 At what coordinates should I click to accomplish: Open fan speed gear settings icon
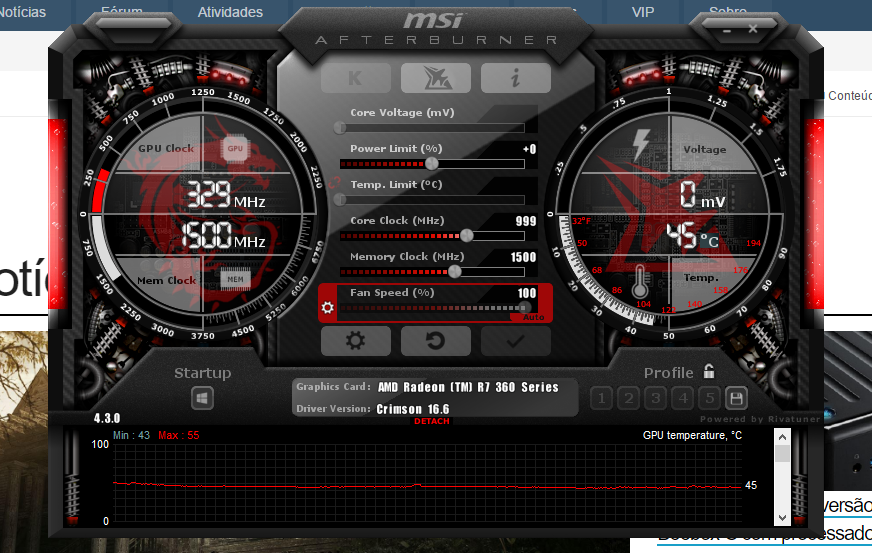(328, 307)
